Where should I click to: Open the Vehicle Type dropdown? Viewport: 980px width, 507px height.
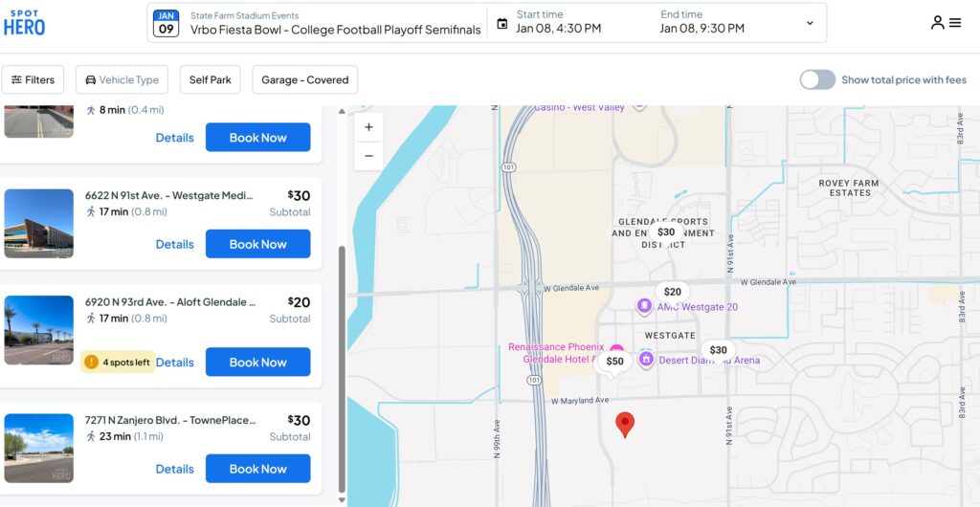(122, 80)
